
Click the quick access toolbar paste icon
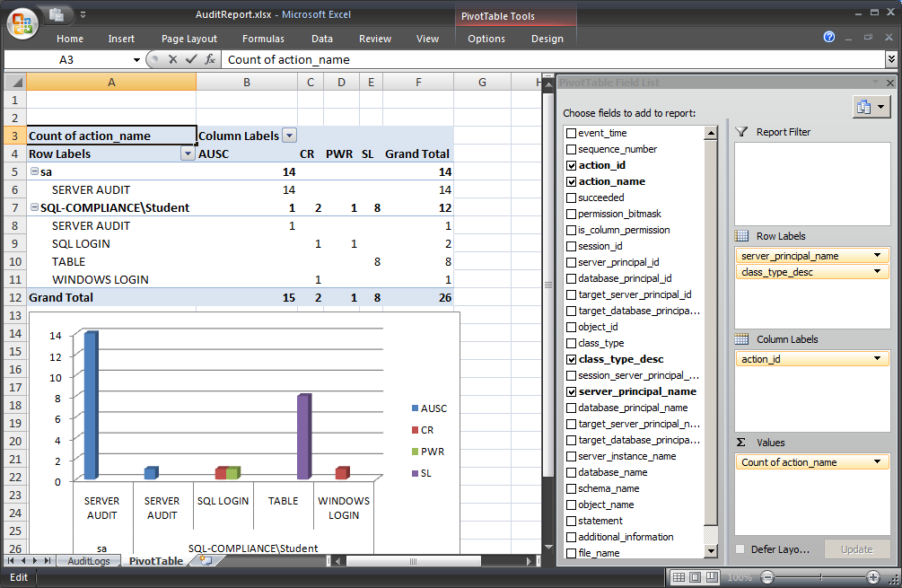[56, 15]
